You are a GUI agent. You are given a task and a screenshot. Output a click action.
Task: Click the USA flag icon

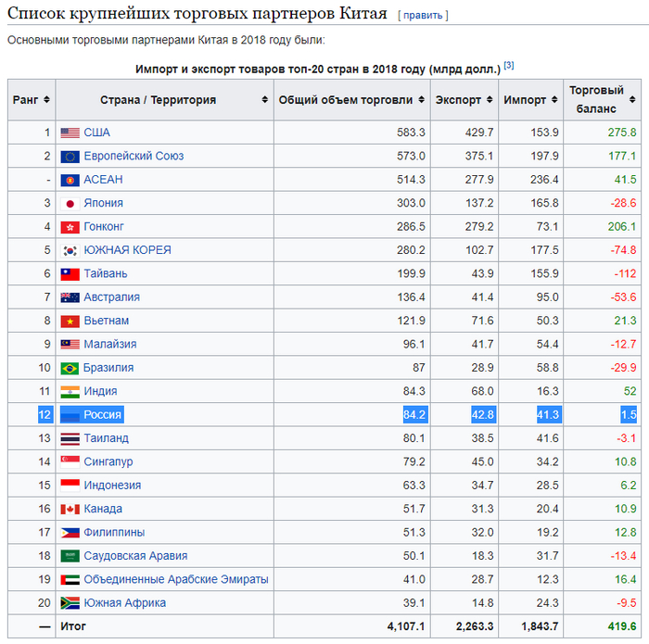click(70, 133)
